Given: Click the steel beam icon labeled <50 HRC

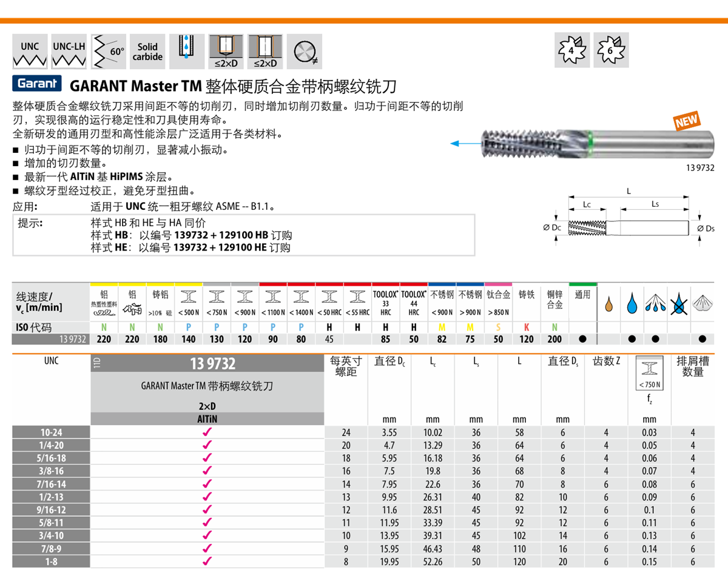Looking at the screenshot, I should coord(329,296).
